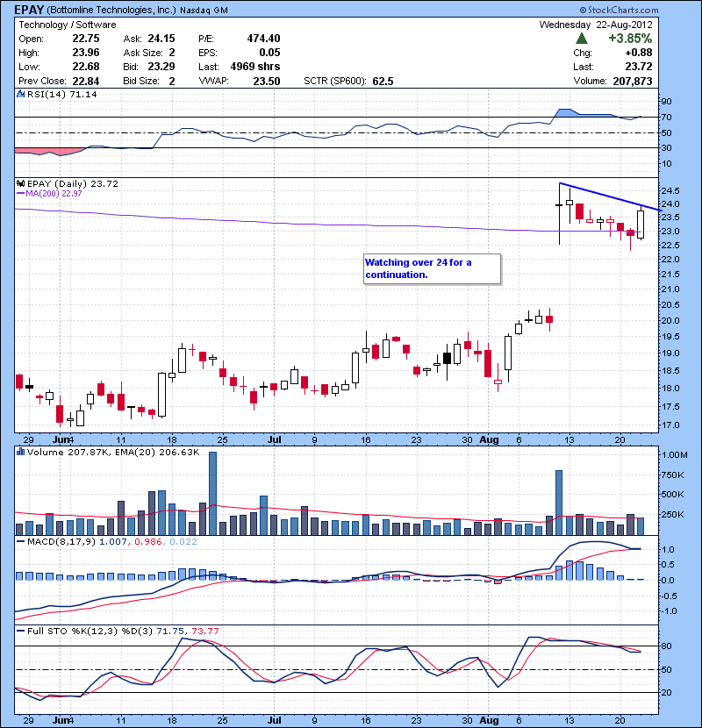Click the VWAP value 23.50
702x728 pixels.
click(x=266, y=82)
